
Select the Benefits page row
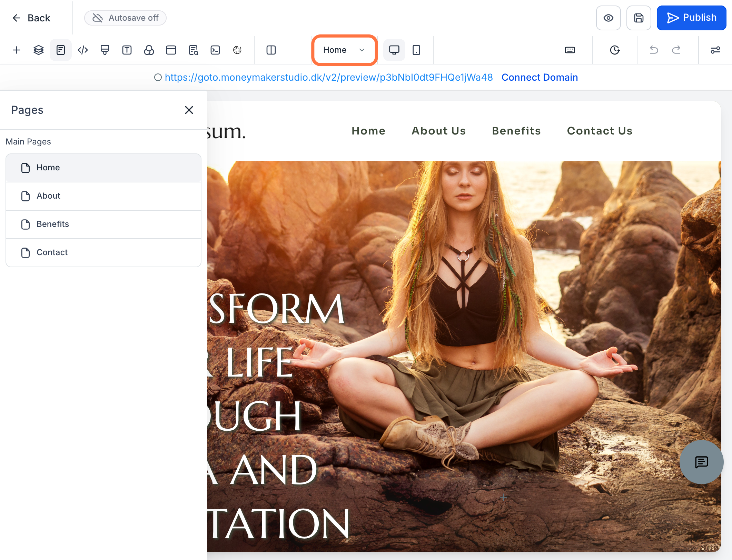[x=103, y=224]
